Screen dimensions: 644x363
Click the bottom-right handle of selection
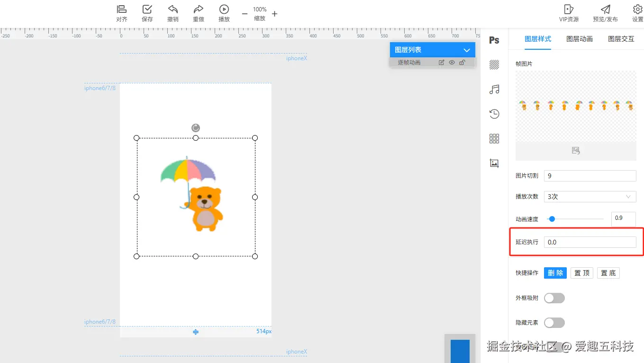[x=255, y=256]
